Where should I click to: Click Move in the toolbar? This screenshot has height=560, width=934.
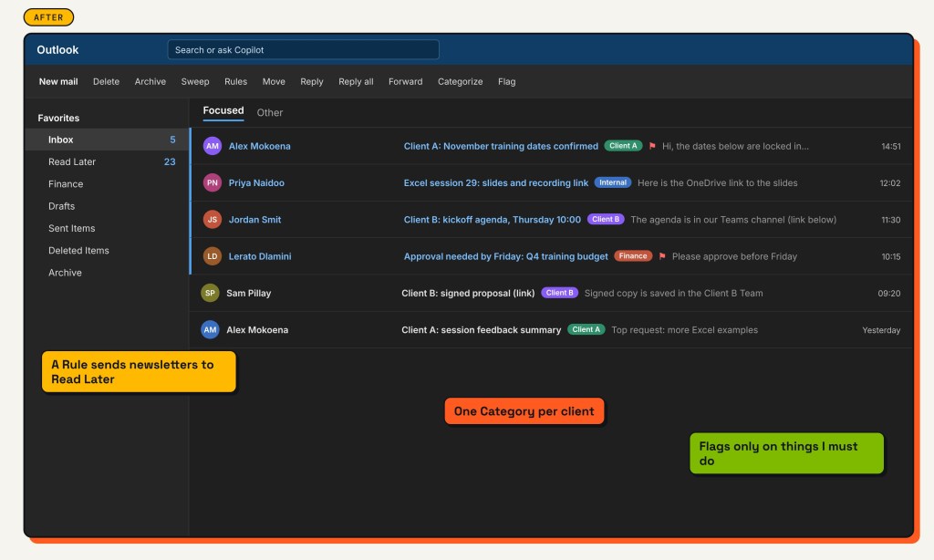(x=274, y=81)
